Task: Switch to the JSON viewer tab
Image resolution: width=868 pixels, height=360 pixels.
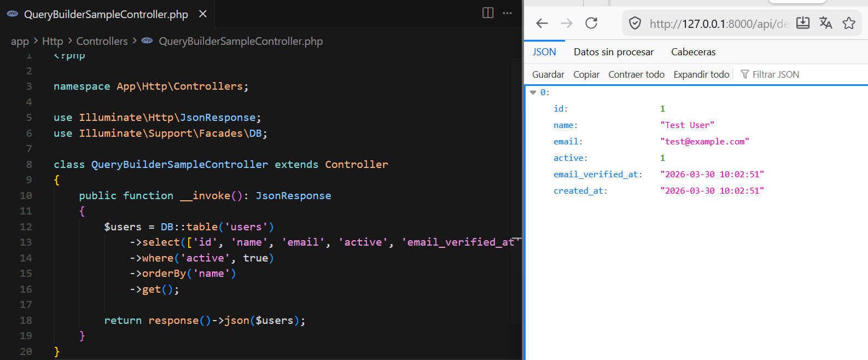Action: 544,52
